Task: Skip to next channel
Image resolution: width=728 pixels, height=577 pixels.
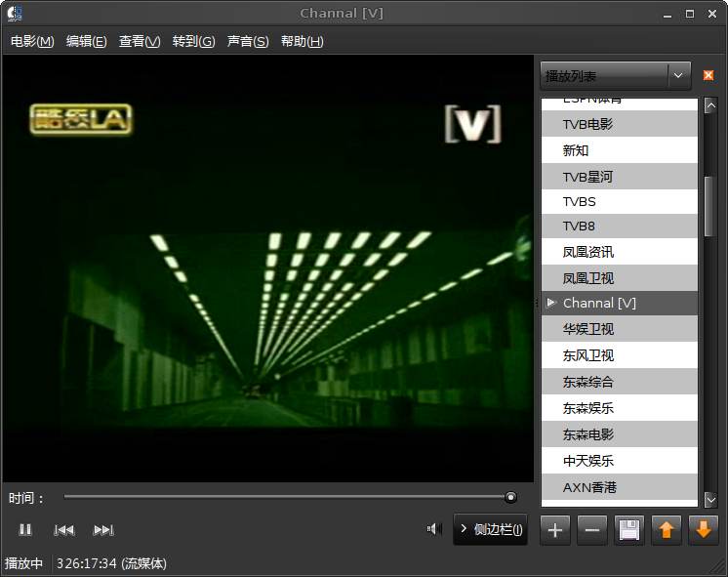Action: pos(103,529)
